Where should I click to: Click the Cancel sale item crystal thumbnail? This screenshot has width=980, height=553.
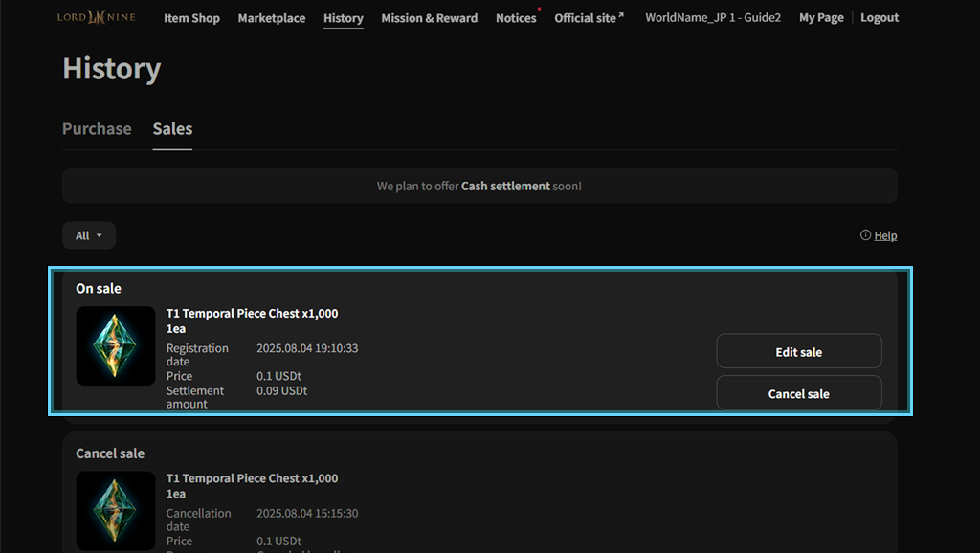(x=116, y=510)
